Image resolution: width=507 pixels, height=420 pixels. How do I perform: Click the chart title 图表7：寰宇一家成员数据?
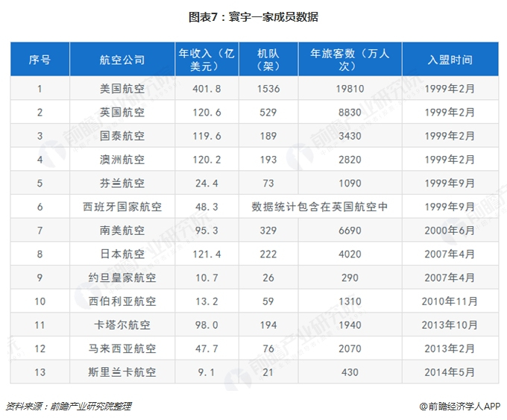[253, 17]
